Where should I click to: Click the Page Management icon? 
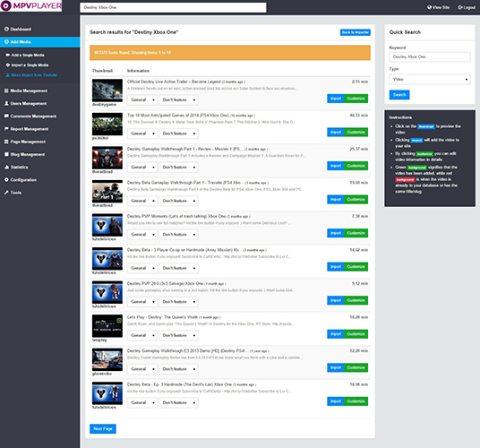click(x=6, y=142)
